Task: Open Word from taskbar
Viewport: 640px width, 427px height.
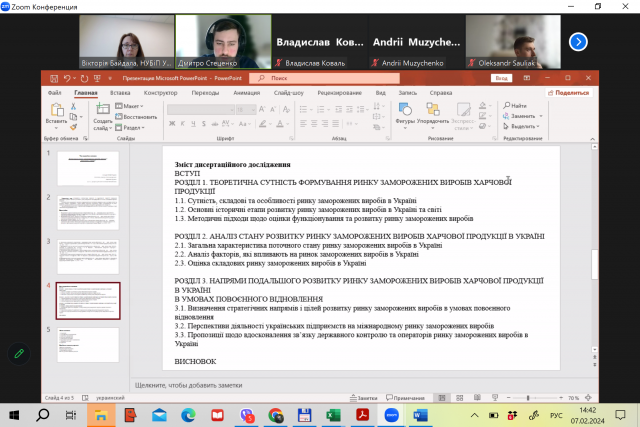Action: pyautogui.click(x=420, y=416)
